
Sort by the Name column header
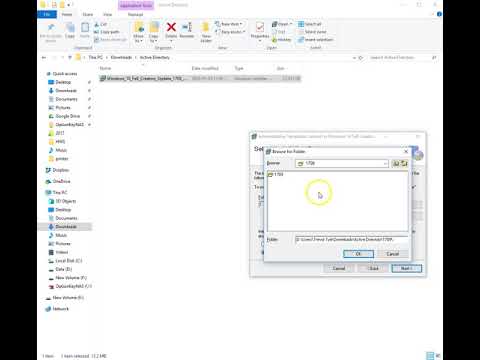click(105, 68)
